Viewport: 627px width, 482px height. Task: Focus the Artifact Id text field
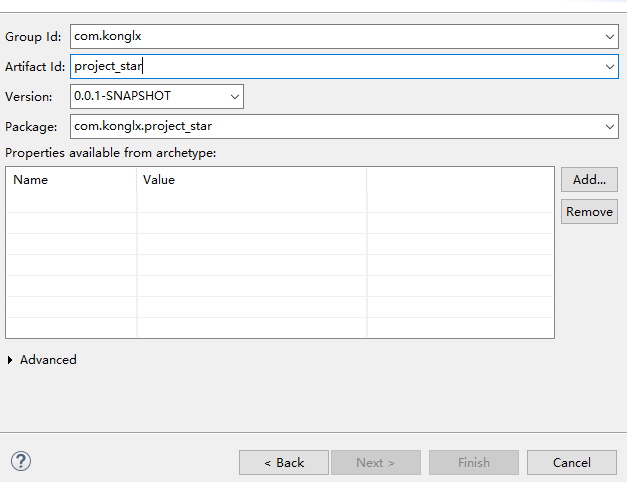tap(336, 66)
